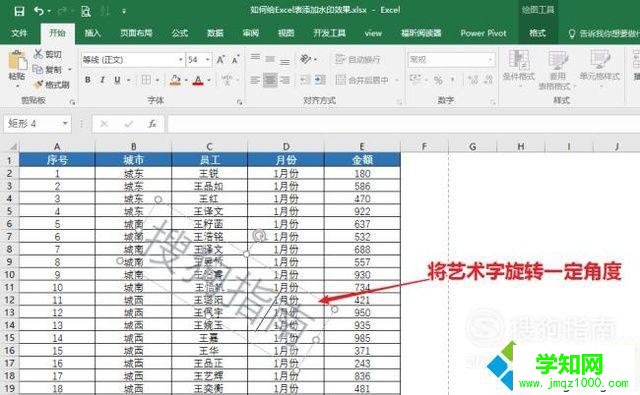The image size is (640, 395).
Task: Open the font size 54 dropdown
Action: pos(208,60)
